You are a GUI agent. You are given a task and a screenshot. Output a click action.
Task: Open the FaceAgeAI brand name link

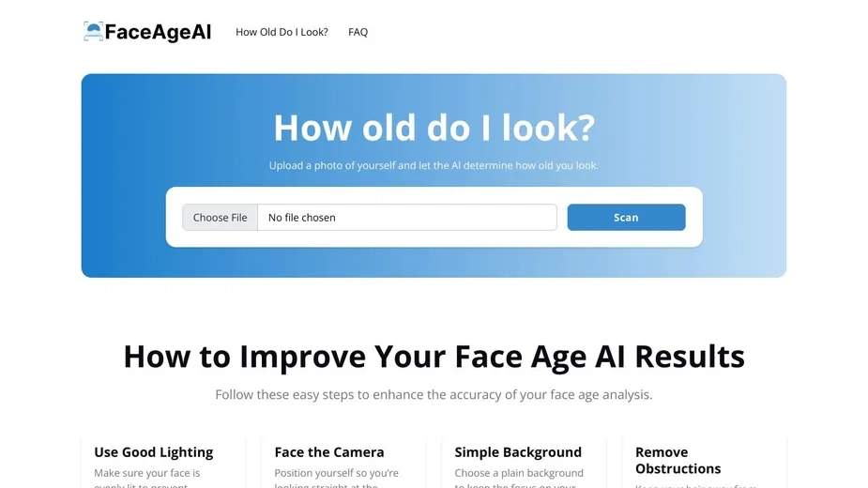pyautogui.click(x=158, y=32)
